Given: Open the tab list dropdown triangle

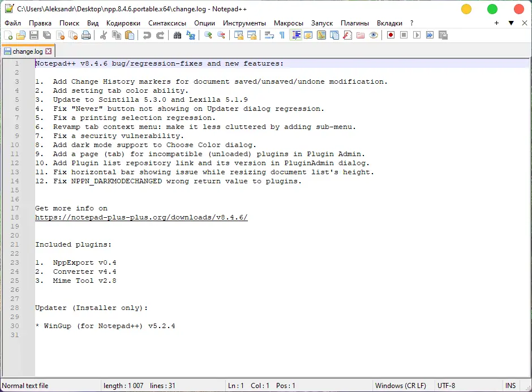Looking at the screenshot, I should coord(511,23).
